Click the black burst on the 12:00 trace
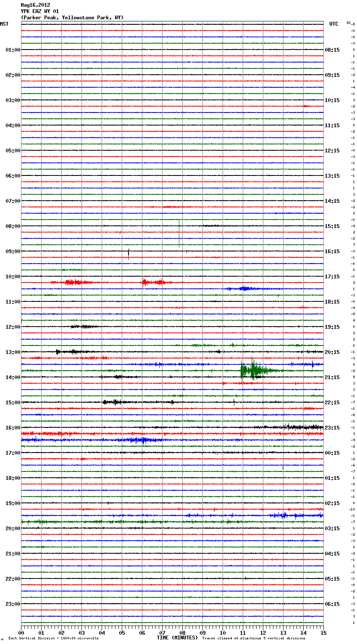The image size is (357, 644). [x=84, y=327]
